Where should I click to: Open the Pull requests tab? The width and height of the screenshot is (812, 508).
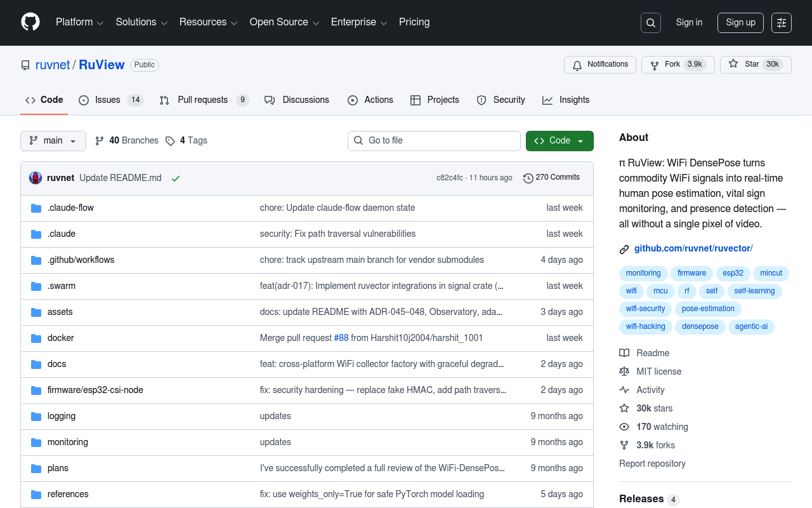pos(202,100)
